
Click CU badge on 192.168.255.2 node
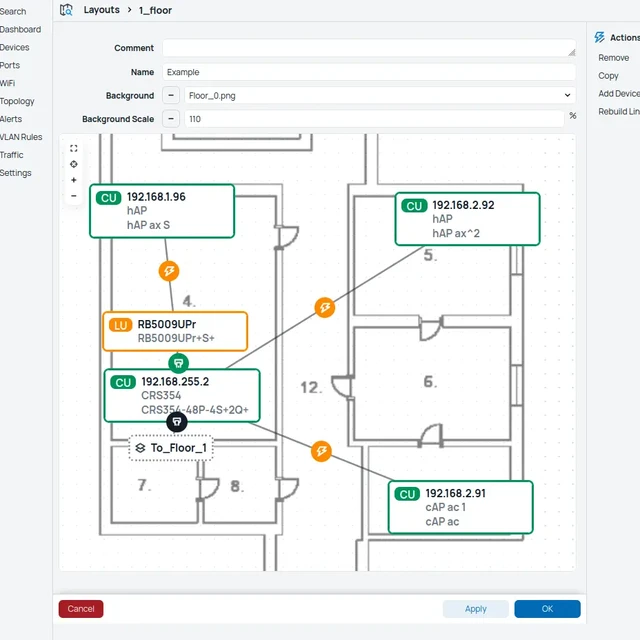pyautogui.click(x=123, y=382)
